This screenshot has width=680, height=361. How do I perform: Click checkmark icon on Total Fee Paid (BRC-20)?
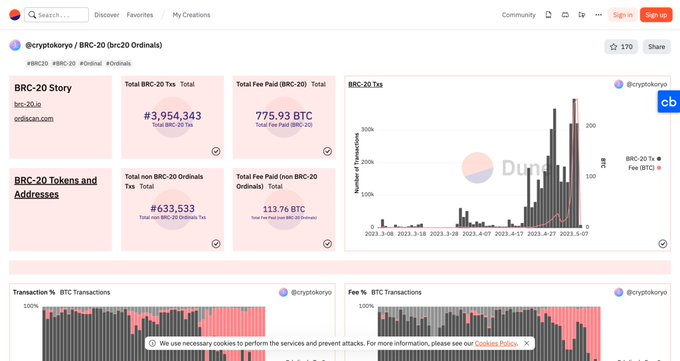coord(327,151)
